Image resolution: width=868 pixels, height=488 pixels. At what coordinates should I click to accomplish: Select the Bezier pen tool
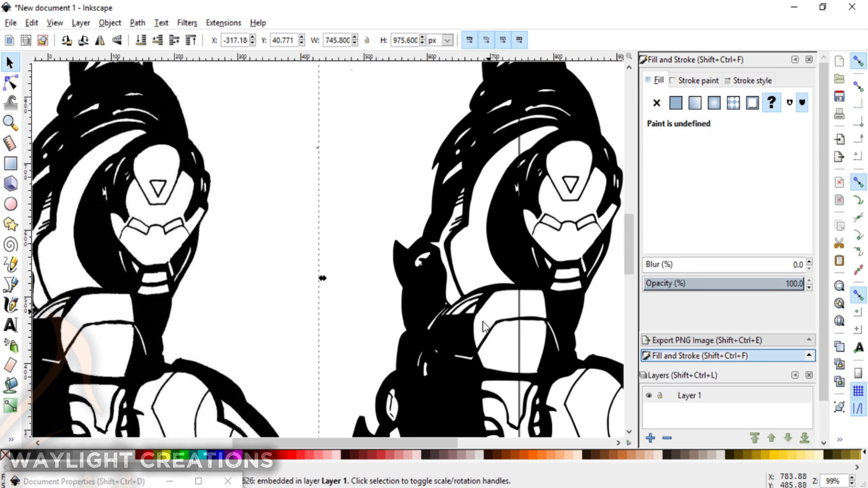(x=10, y=285)
